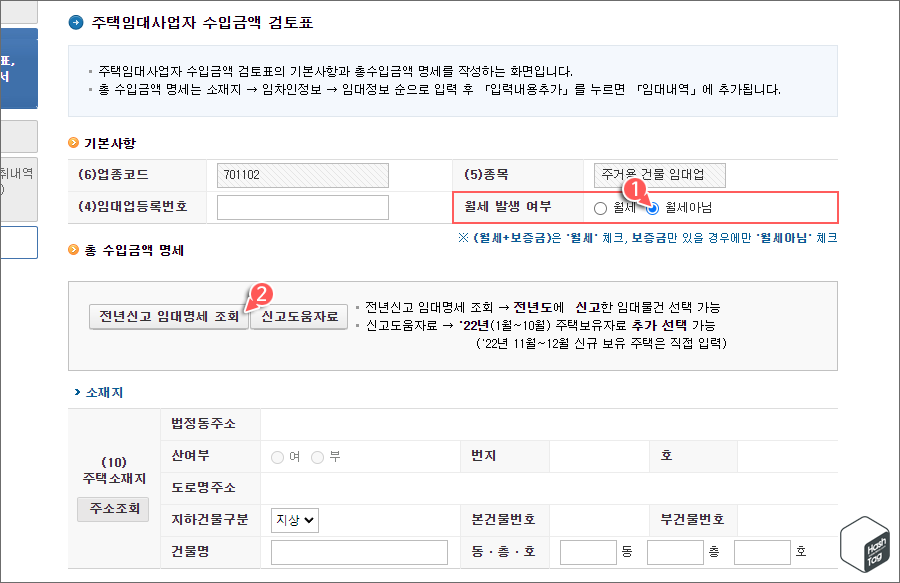Click the 본건물번호 label

click(503, 519)
